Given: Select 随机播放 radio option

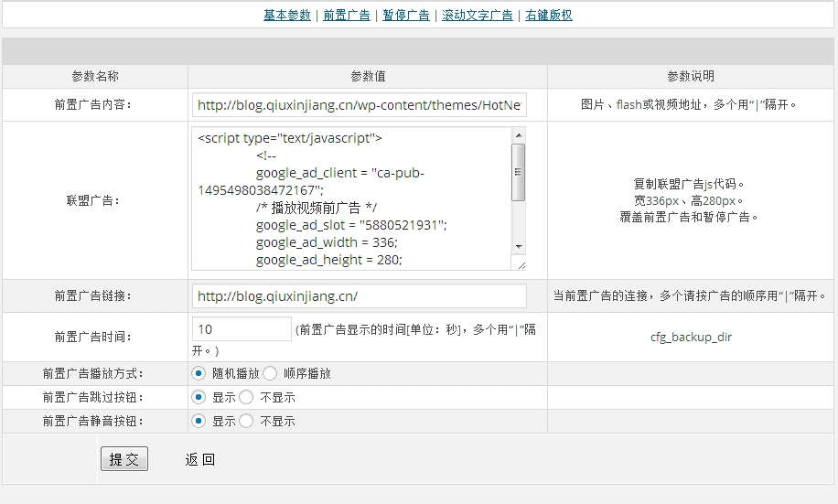Looking at the screenshot, I should coord(199,373).
